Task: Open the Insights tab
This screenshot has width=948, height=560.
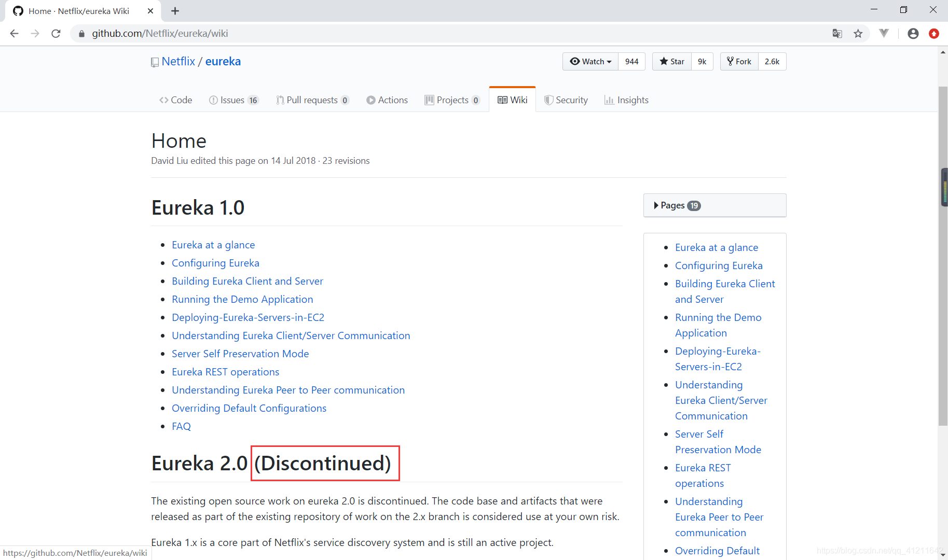Action: point(627,100)
